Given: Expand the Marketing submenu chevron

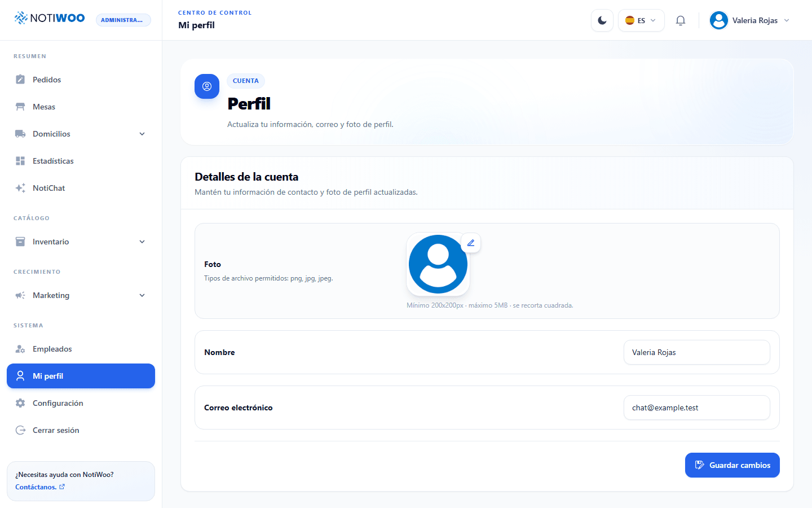Looking at the screenshot, I should [x=142, y=295].
